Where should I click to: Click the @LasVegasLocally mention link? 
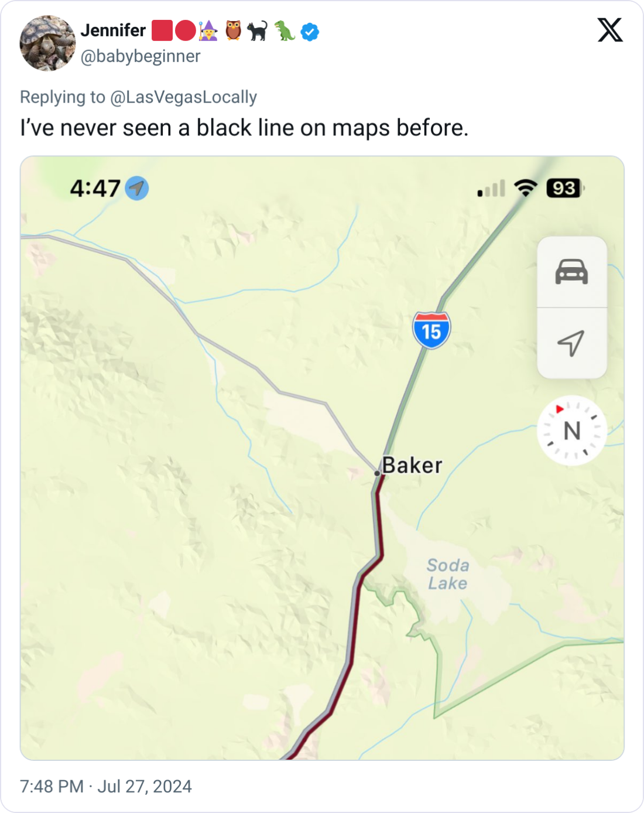click(x=183, y=97)
